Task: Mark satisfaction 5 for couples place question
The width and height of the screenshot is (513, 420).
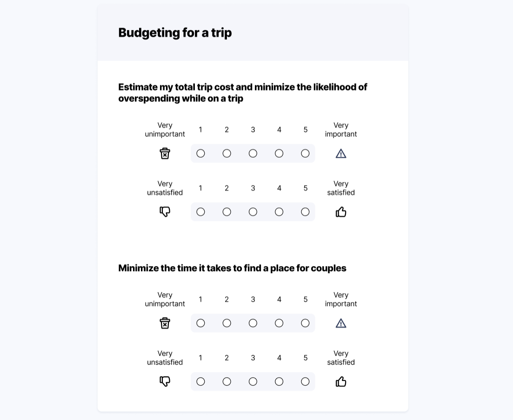Action: pos(305,382)
